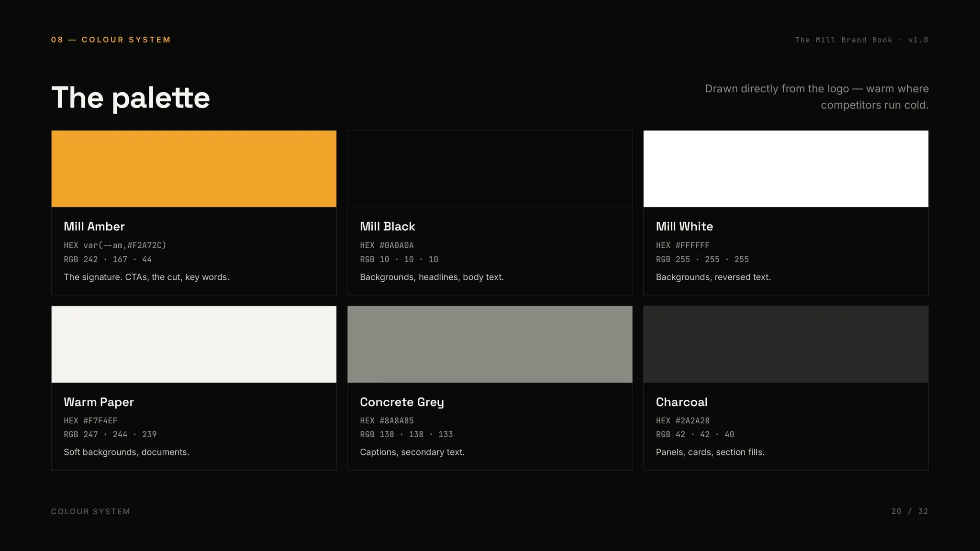Click the '08 — COLOUR SYSTEM' section label
This screenshot has width=980, height=551.
111,40
